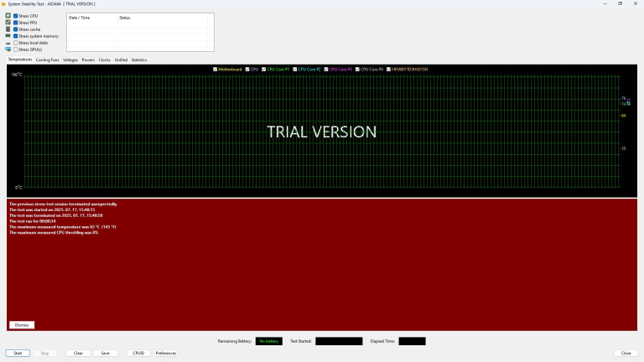Click the Clear button
This screenshot has width=644, height=362.
click(78, 353)
